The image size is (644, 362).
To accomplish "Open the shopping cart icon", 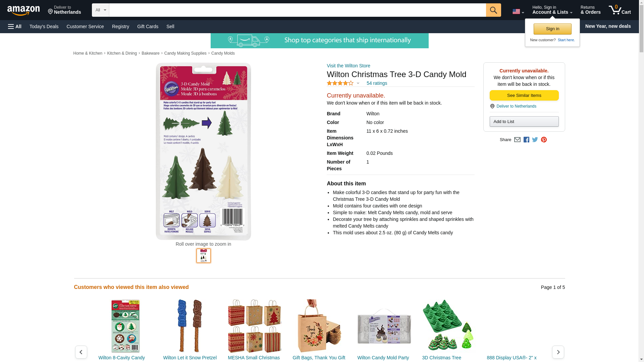I will (620, 10).
